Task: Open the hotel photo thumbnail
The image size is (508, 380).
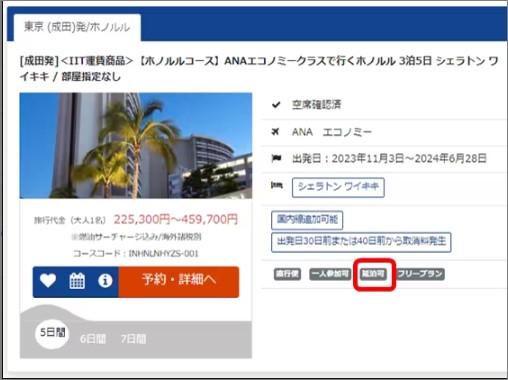Action: click(x=136, y=146)
